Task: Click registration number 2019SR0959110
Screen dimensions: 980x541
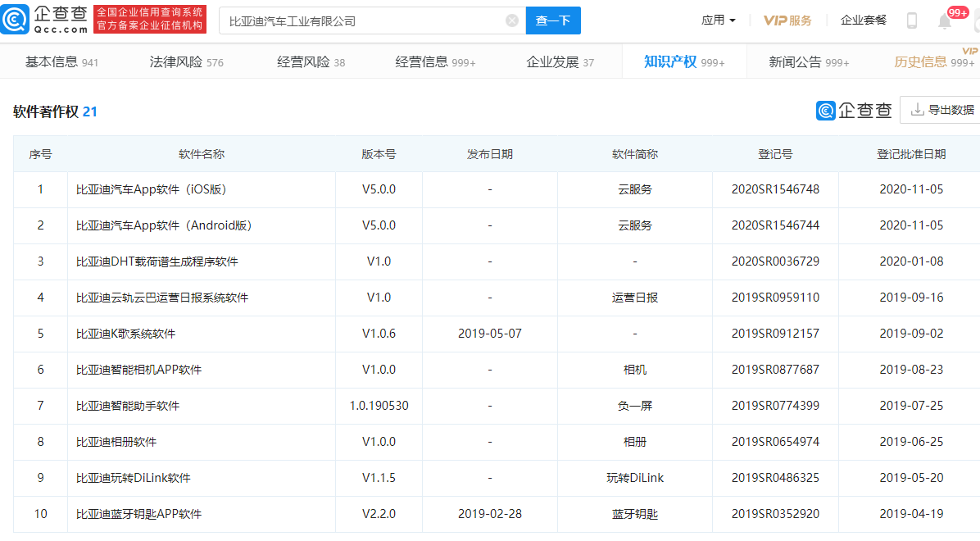Action: click(x=776, y=298)
